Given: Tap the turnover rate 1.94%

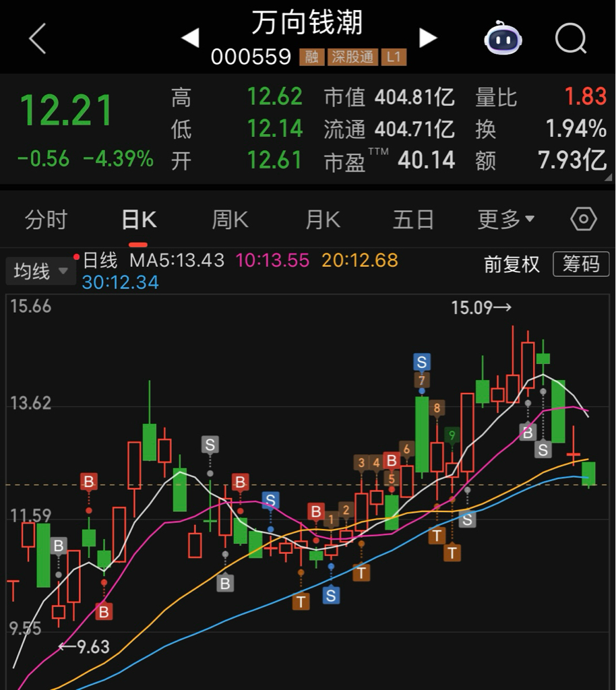Looking at the screenshot, I should tap(576, 129).
